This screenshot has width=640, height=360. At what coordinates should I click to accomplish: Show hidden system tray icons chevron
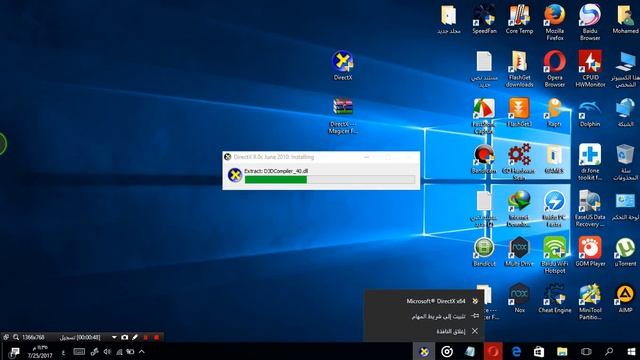[142, 351]
